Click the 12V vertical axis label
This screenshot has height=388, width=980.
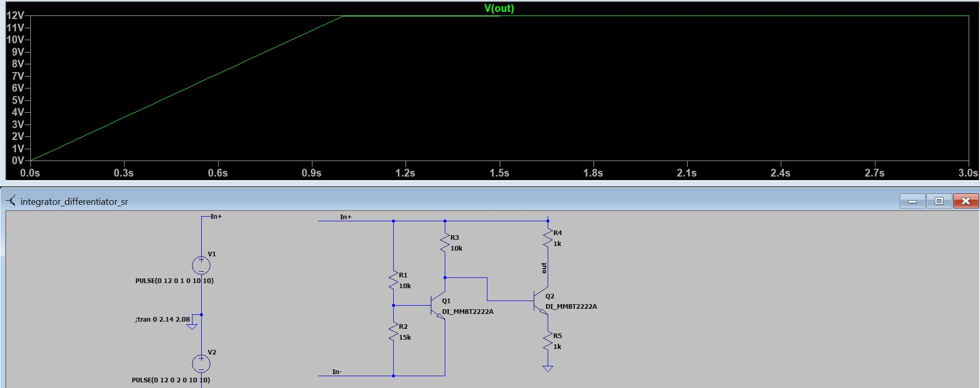[15, 15]
